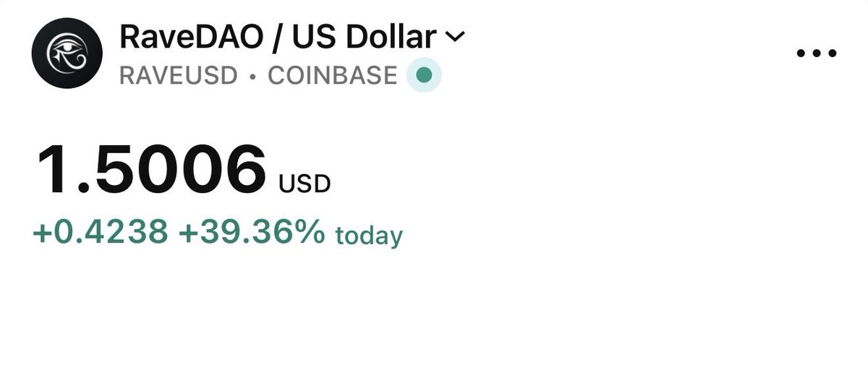Click the COINBASE exchange label
Image resolution: width=868 pixels, height=367 pixels.
click(332, 75)
